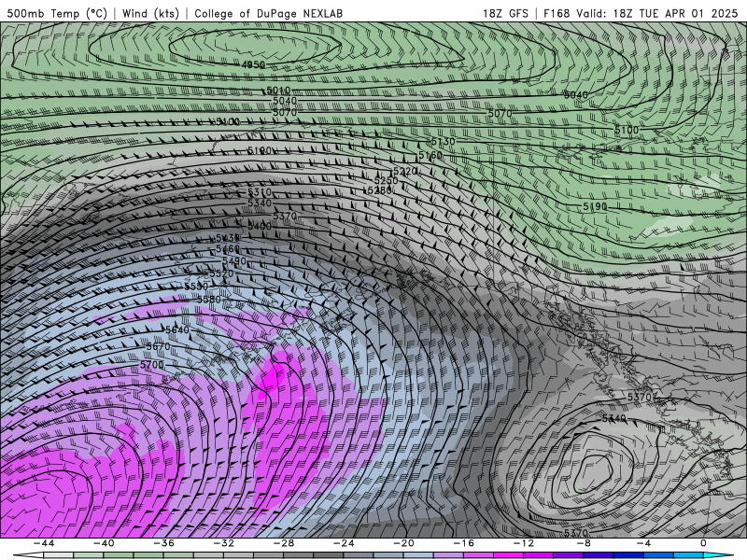Click the 5640 contour label
The width and height of the screenshot is (747, 560).
[x=177, y=329]
